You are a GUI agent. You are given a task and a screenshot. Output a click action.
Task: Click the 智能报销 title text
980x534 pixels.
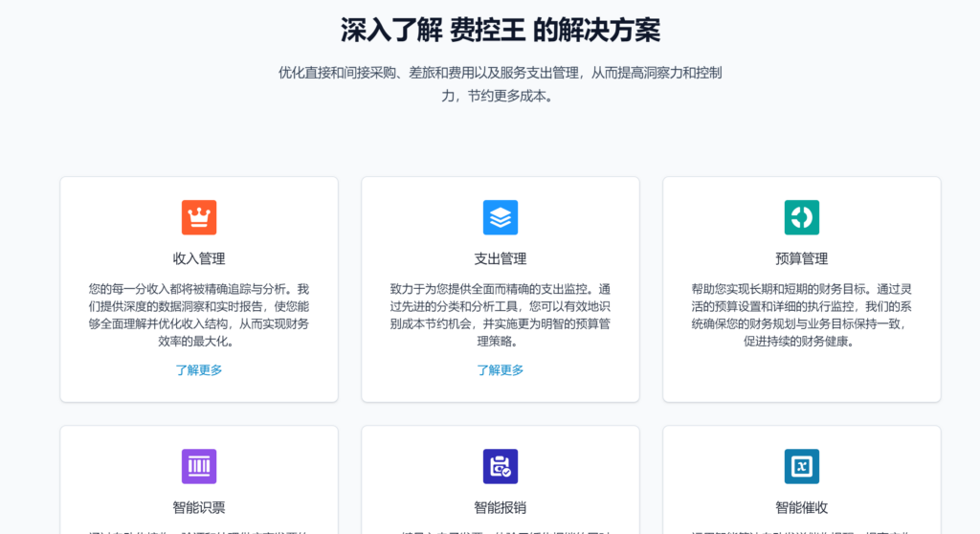(x=500, y=507)
